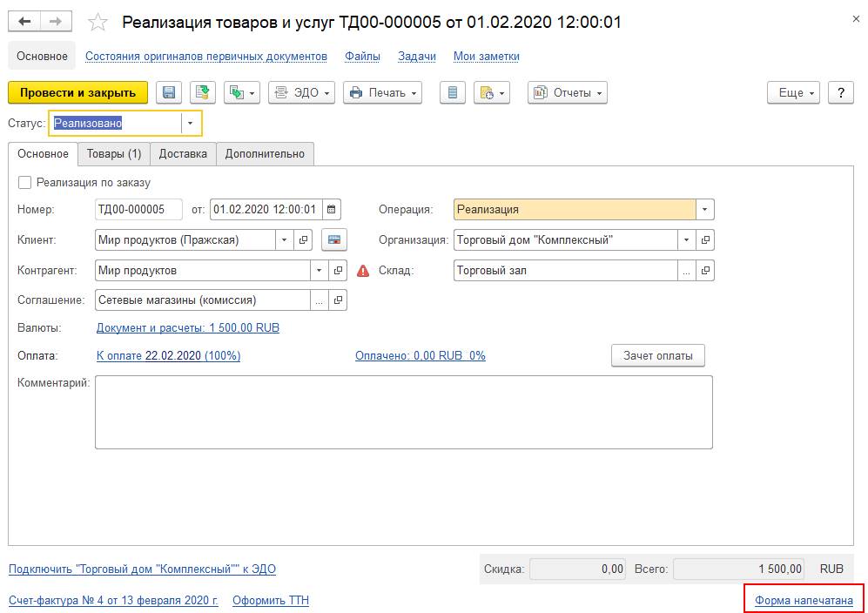Save the document with the floppy disk icon
868x613 pixels.
tap(169, 92)
